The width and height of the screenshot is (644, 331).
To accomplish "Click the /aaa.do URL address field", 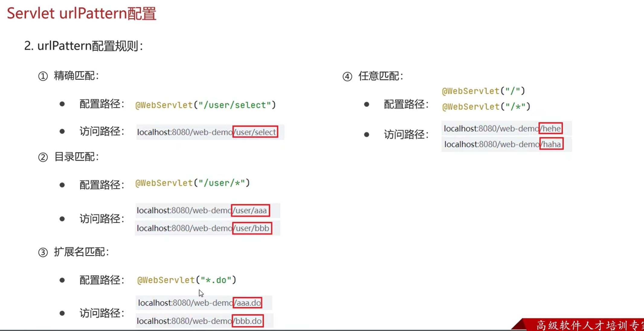I will click(204, 303).
